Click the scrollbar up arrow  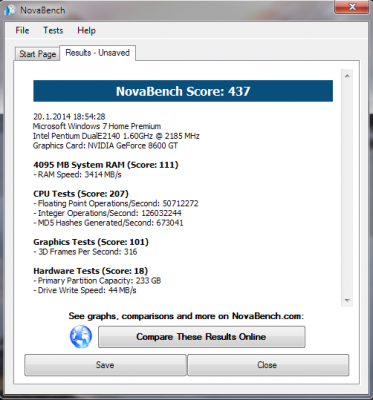[347, 76]
